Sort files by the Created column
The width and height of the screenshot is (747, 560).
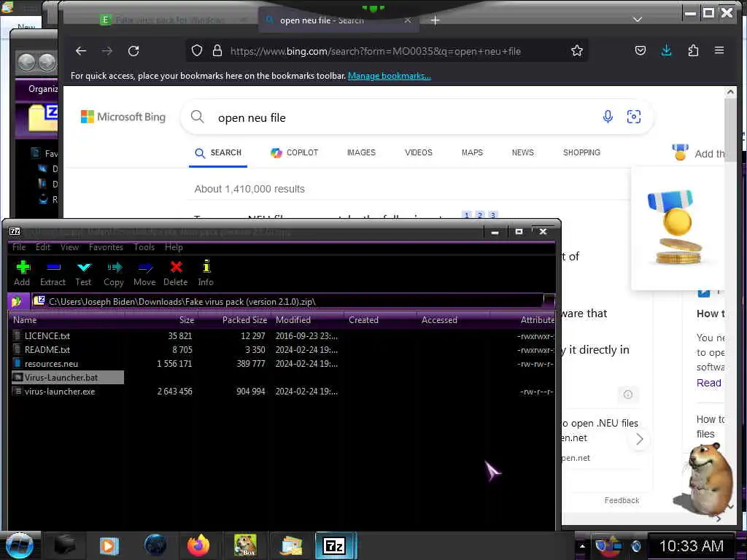point(380,320)
